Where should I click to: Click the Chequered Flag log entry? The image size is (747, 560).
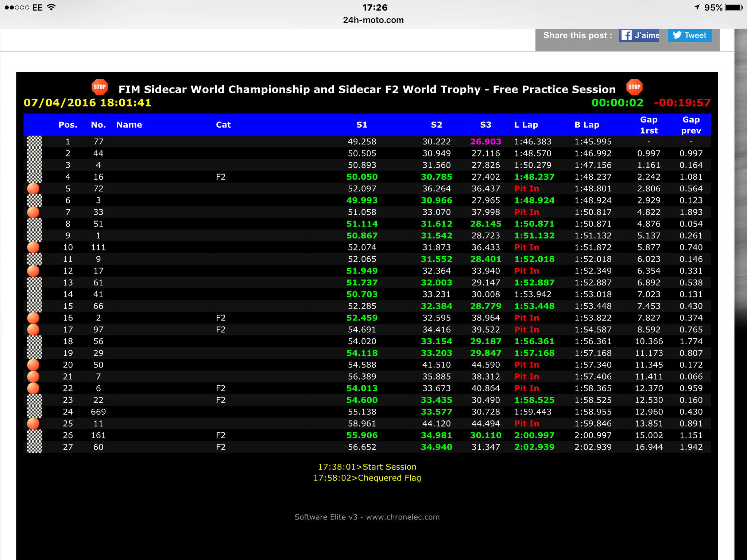coord(367,478)
